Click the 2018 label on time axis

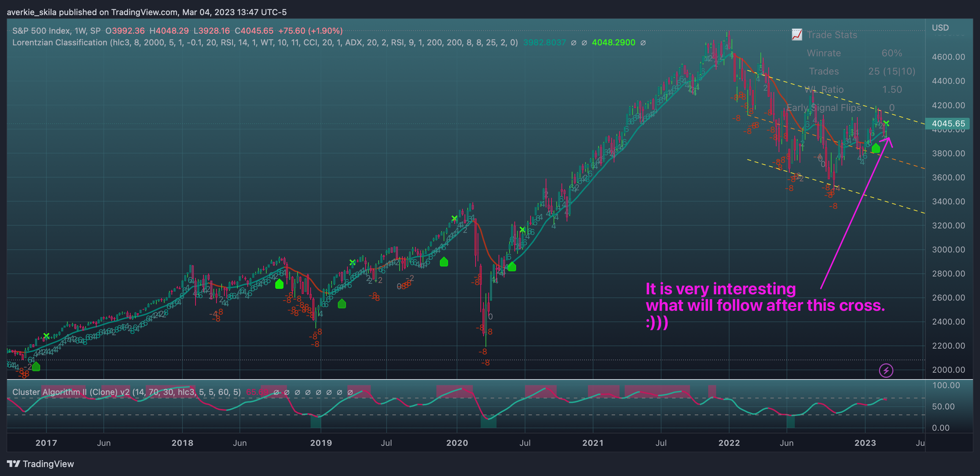coord(182,443)
